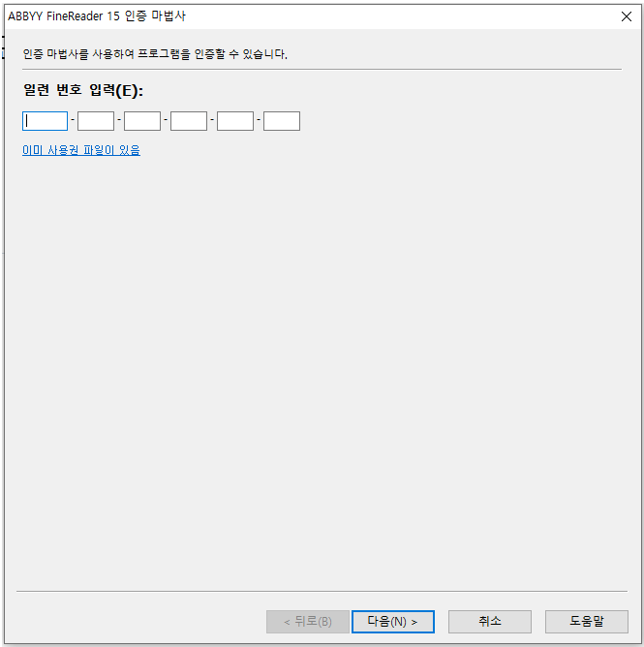
Task: Click the second serial number input box
Action: click(96, 121)
